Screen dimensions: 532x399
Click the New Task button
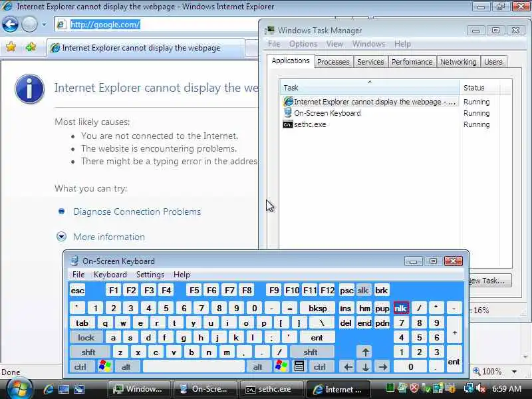(x=490, y=281)
